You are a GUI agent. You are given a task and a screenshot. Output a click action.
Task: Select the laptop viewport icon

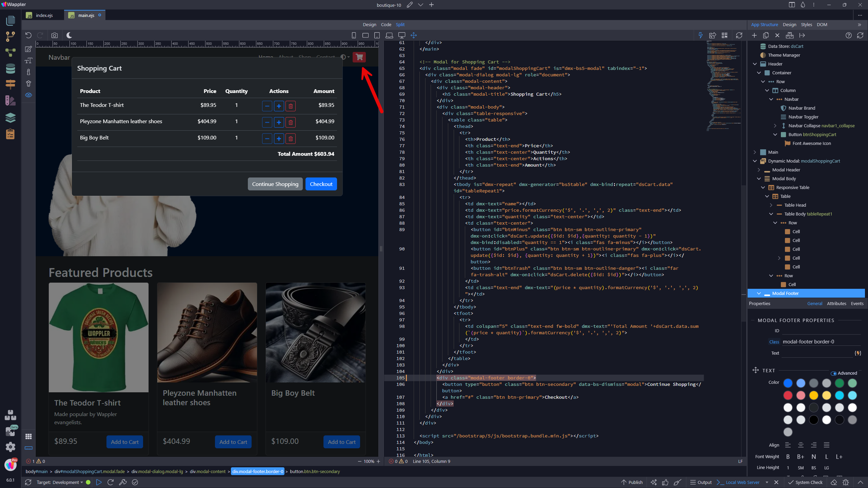[x=389, y=35]
